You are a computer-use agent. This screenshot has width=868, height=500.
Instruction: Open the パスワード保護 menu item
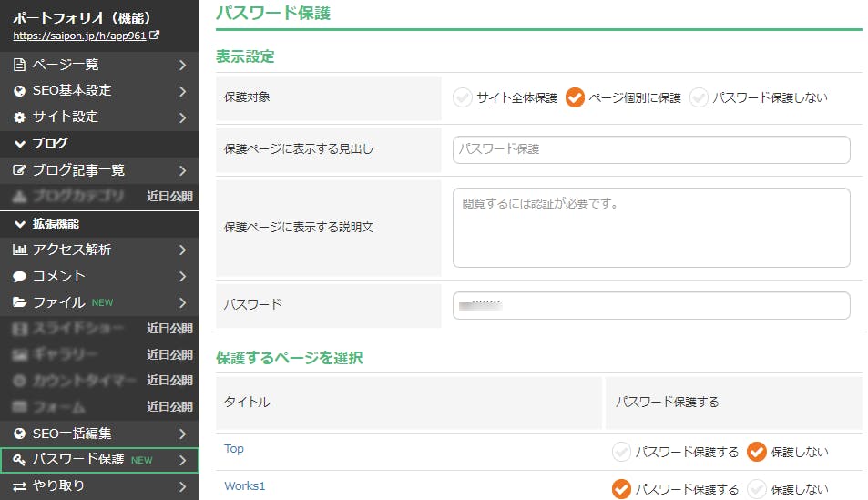99,460
